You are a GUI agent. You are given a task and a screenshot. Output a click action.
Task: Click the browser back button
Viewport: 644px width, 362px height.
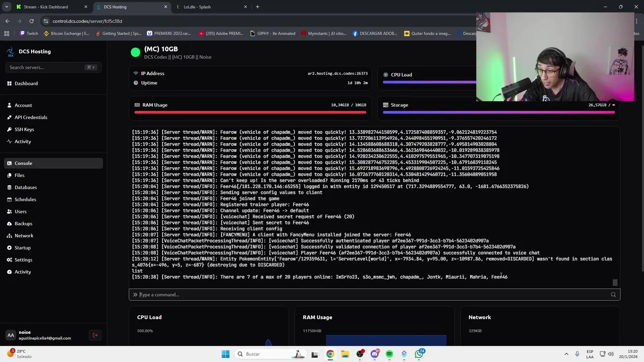click(x=7, y=21)
